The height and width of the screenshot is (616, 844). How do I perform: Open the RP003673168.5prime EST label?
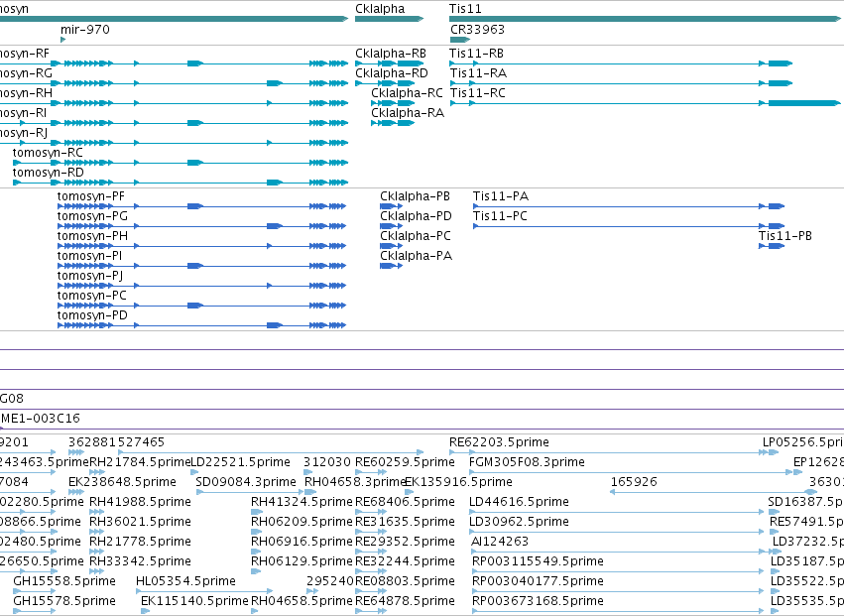point(538,600)
